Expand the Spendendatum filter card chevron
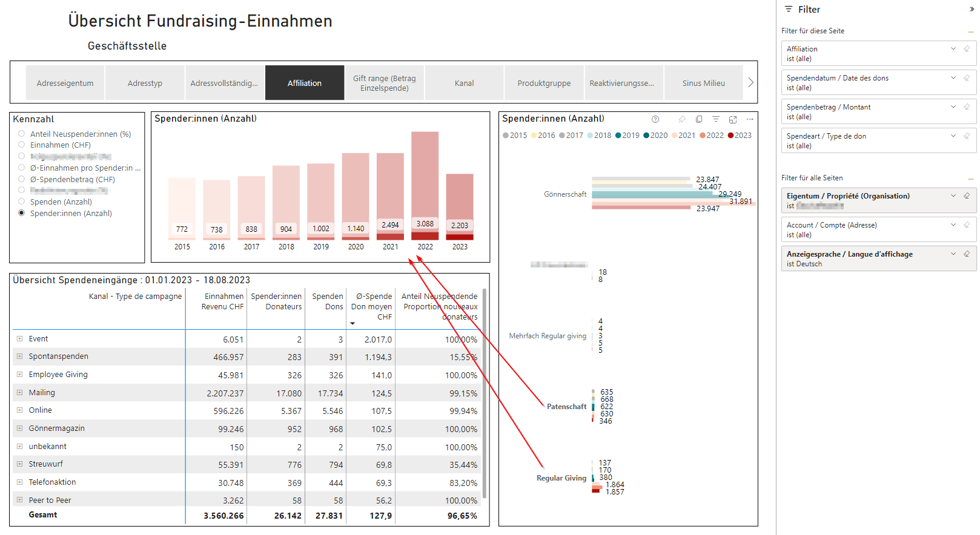The image size is (980, 535). [x=953, y=77]
